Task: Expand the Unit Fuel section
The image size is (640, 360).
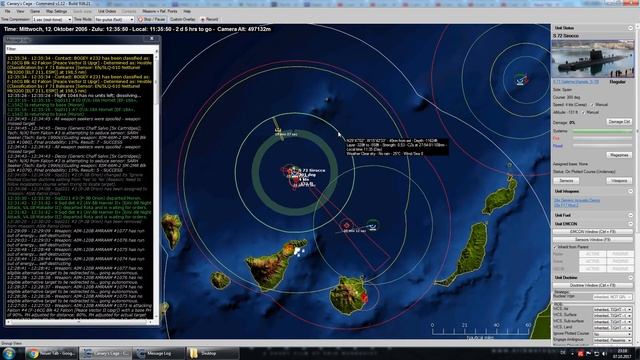Action: click(630, 215)
